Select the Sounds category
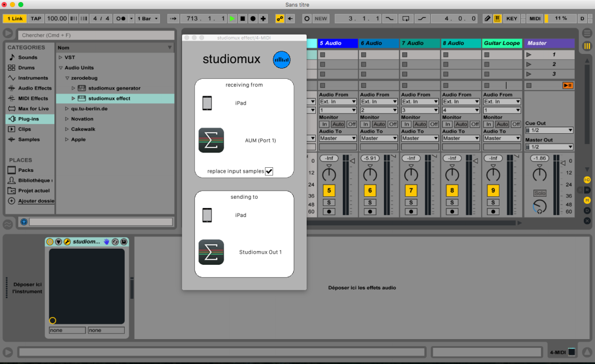 tap(27, 57)
